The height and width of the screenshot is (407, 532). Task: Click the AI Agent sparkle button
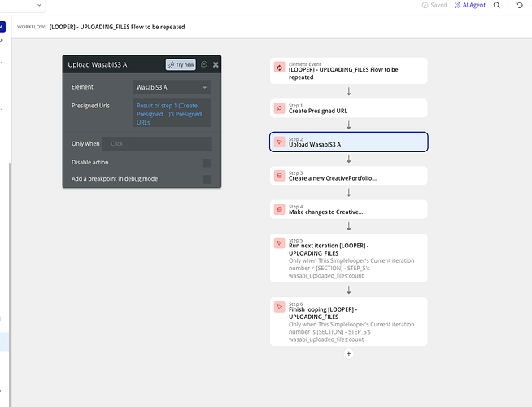pyautogui.click(x=470, y=5)
